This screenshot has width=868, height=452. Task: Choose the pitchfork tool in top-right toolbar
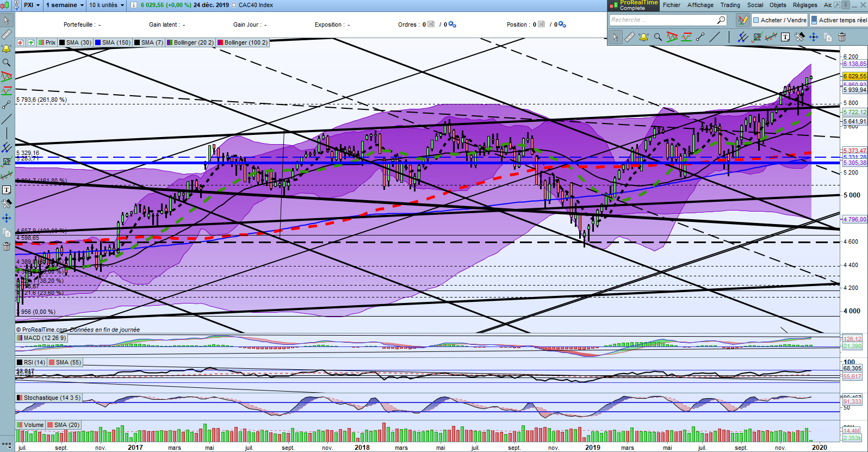742,37
